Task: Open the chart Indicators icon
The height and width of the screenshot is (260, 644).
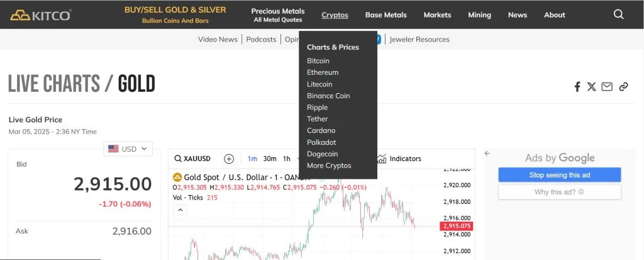Action: (382, 159)
